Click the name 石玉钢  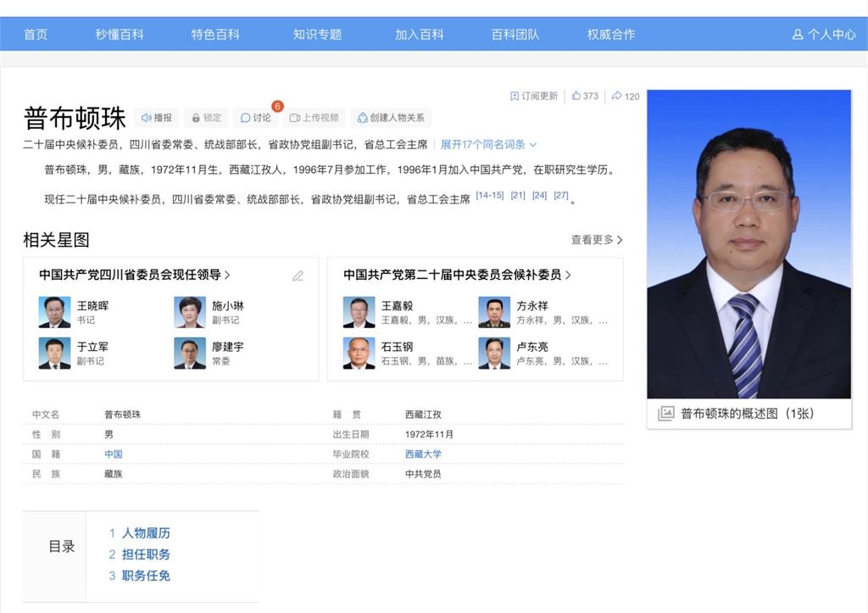coord(398,347)
